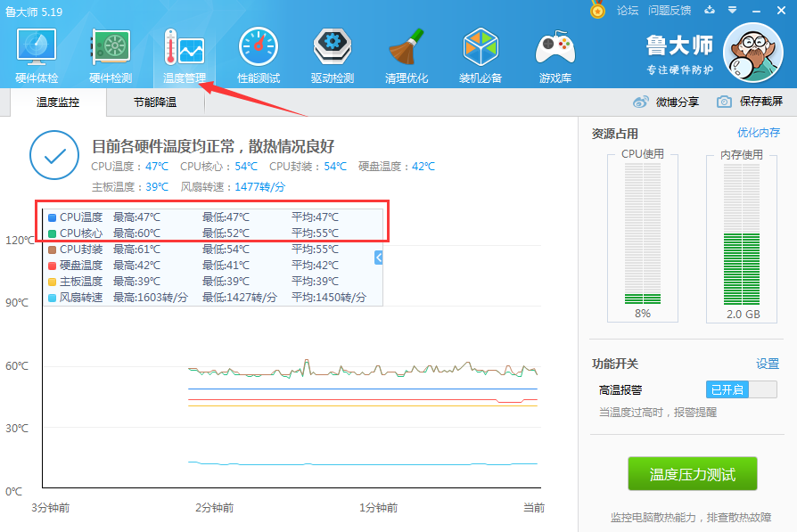Toggle the 风扇转速 cyan legend swatch
This screenshot has width=797, height=532.
[52, 298]
